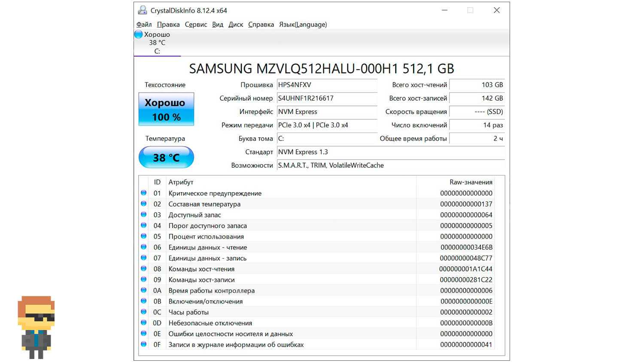Open the Сервис menu
Image resolution: width=644 pixels, height=362 pixels.
tap(196, 24)
